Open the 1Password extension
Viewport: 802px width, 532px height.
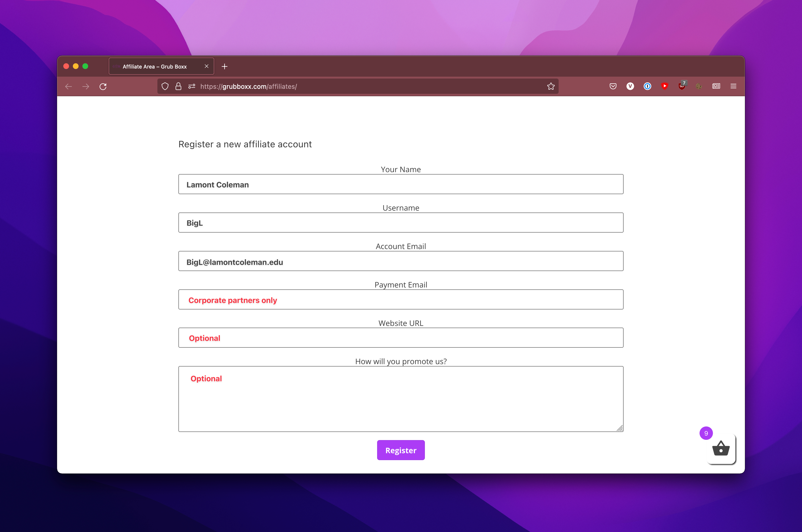[647, 86]
